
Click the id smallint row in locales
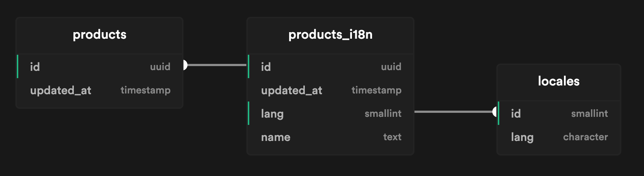(x=559, y=113)
